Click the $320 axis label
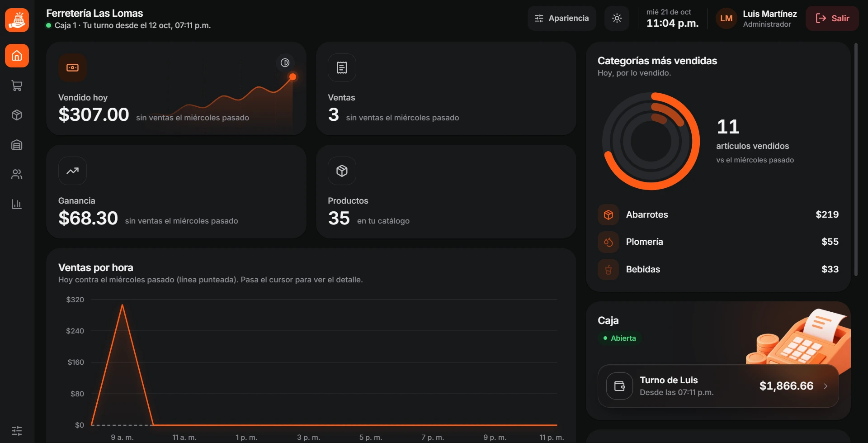The image size is (868, 443). point(75,300)
